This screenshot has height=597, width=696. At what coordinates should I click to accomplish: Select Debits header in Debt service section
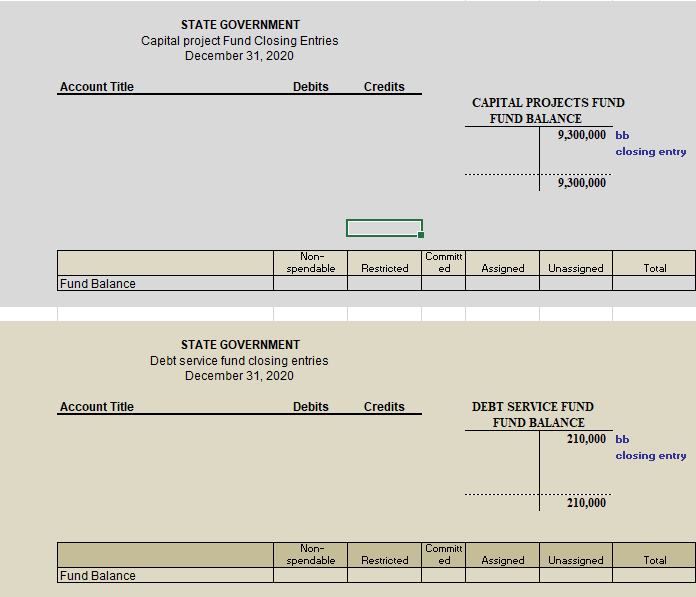click(311, 407)
